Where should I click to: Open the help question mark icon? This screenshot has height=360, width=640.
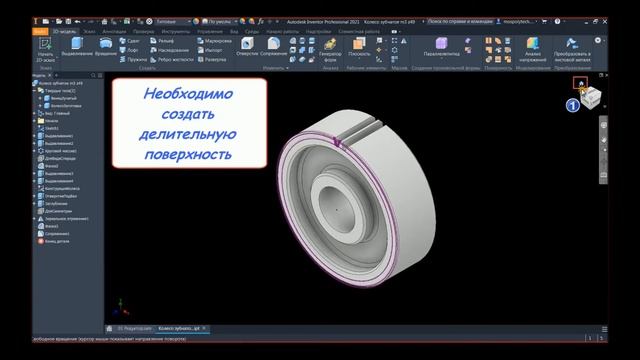pyautogui.click(x=557, y=21)
